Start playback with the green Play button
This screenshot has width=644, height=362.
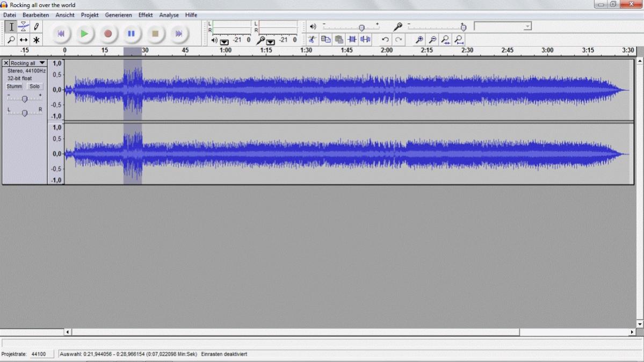(84, 34)
